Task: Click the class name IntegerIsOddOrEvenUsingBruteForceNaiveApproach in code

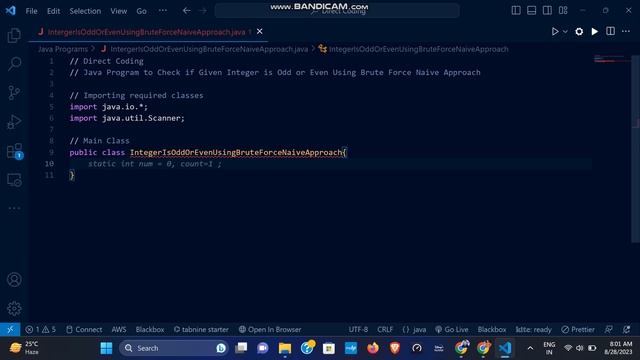Action: pos(236,152)
